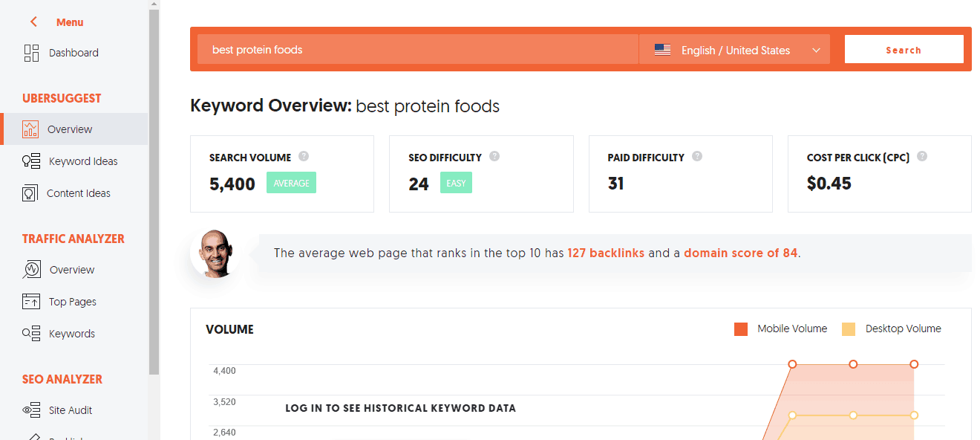The width and height of the screenshot is (980, 440).
Task: Click the Dashboard grid icon
Action: (x=31, y=53)
